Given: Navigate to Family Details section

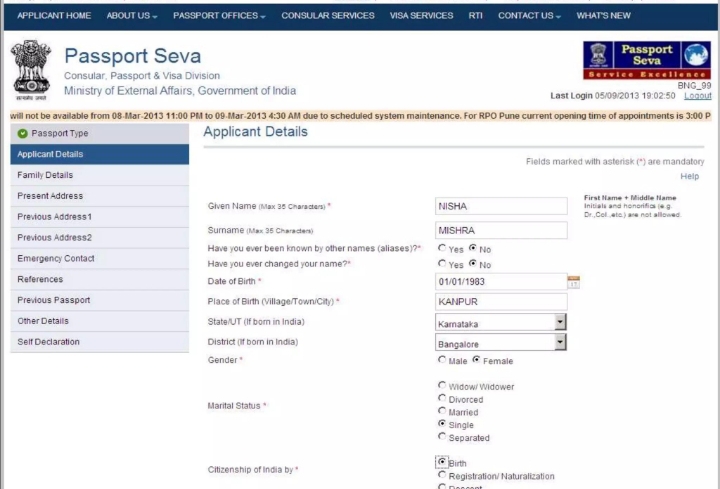Looking at the screenshot, I should tap(45, 175).
